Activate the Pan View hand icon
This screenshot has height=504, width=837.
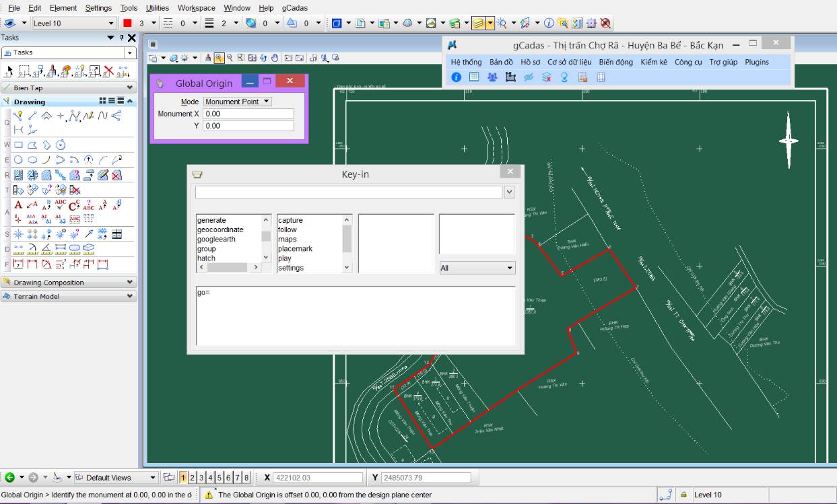click(274, 58)
